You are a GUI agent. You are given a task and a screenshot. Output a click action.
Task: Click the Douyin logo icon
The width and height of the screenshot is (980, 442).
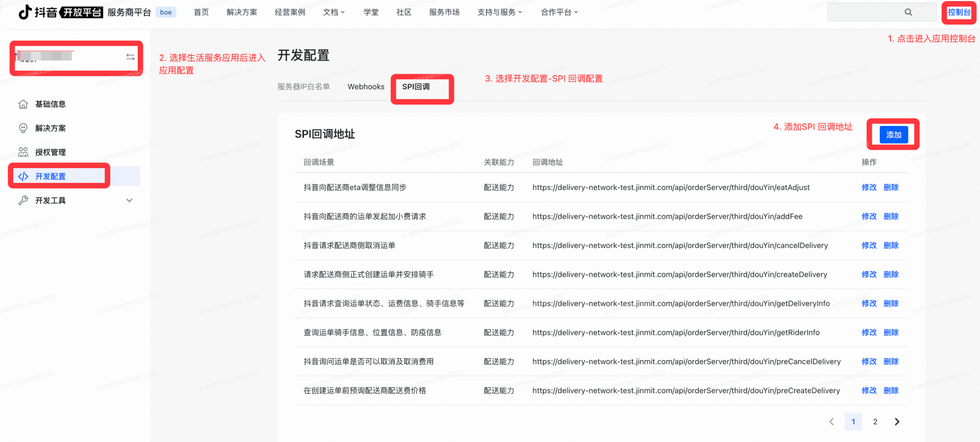coord(25,12)
